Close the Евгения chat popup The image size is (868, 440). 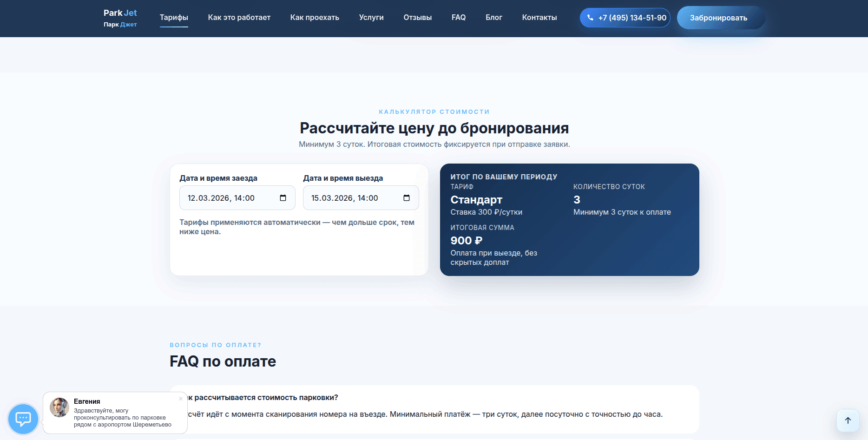(181, 399)
